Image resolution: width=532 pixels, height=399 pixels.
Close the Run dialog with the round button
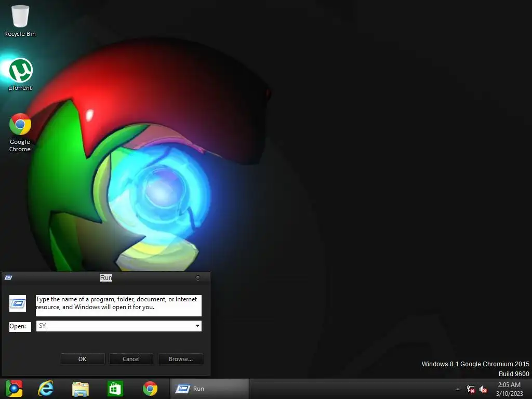coord(198,277)
